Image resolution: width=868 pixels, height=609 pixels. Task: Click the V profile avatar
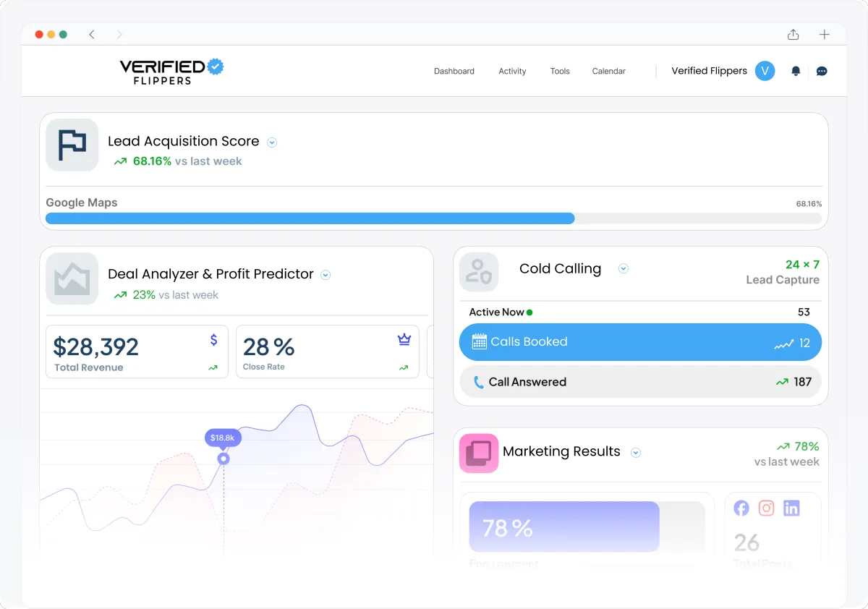[x=765, y=71]
